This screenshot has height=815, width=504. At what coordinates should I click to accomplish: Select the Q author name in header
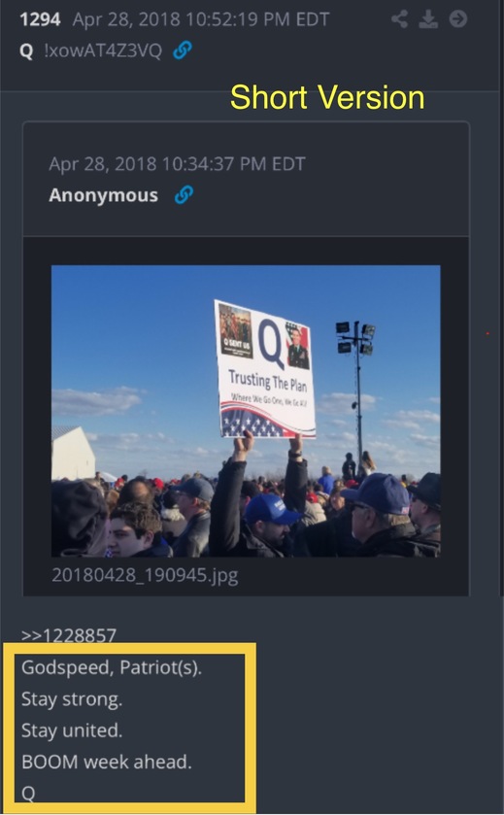[x=26, y=51]
